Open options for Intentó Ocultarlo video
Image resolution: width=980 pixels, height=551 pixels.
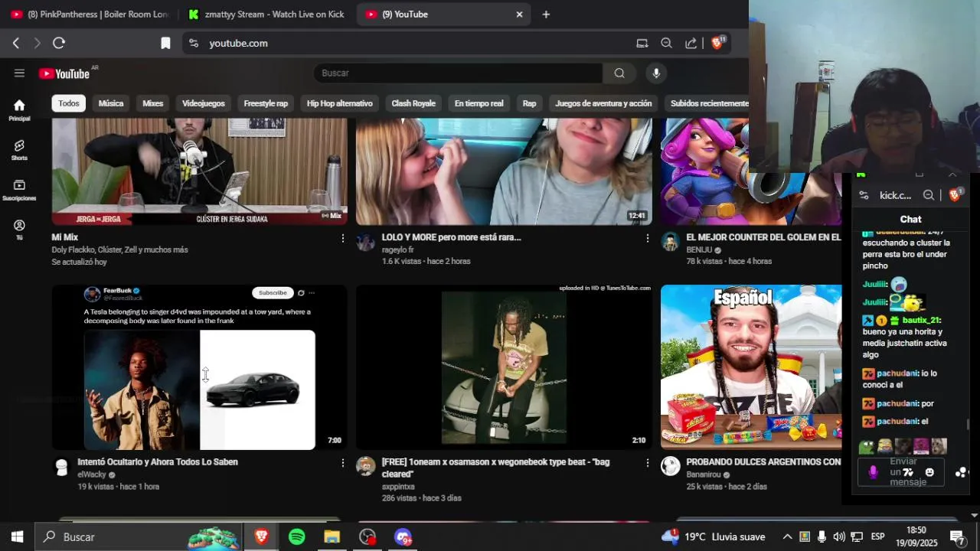coord(342,463)
